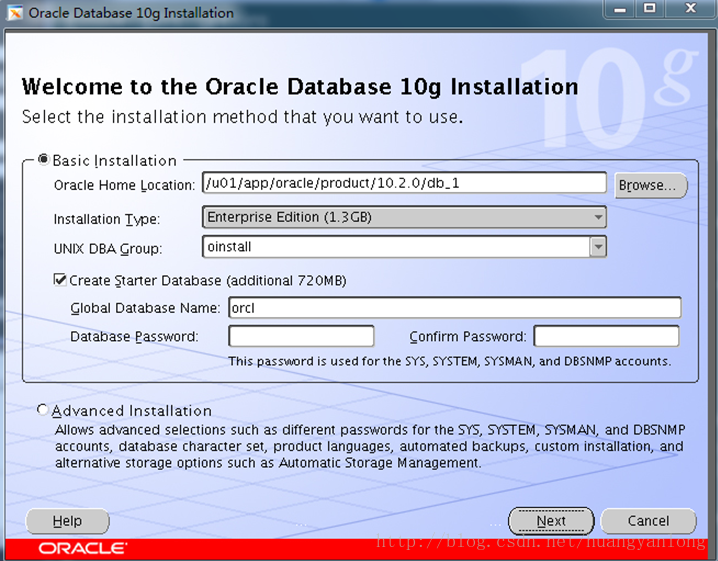Screen dimensions: 718x561
Task: Click the oinstall group text field
Action: 397,247
